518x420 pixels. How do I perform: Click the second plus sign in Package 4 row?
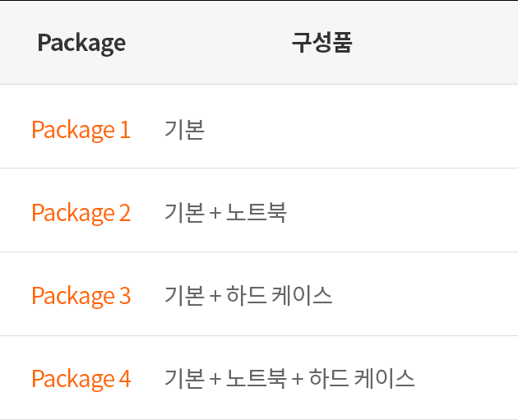point(298,379)
